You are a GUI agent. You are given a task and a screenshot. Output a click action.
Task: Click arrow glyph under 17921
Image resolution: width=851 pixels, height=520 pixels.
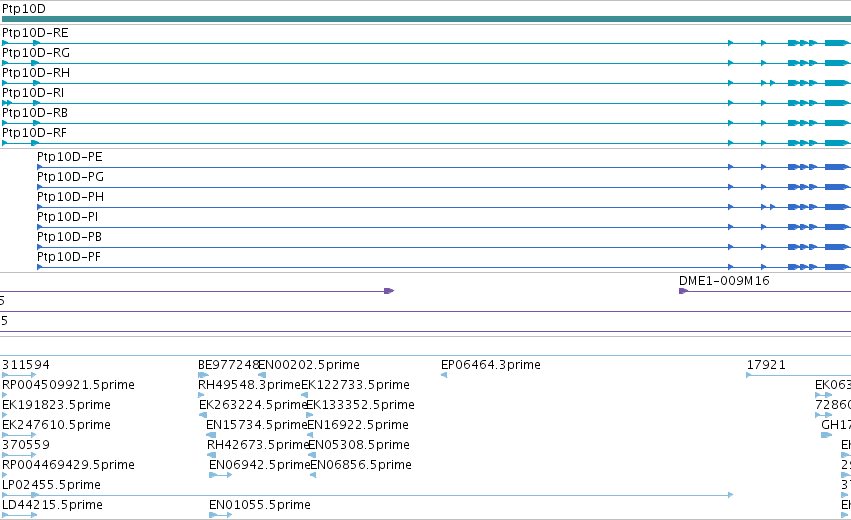coord(798,375)
